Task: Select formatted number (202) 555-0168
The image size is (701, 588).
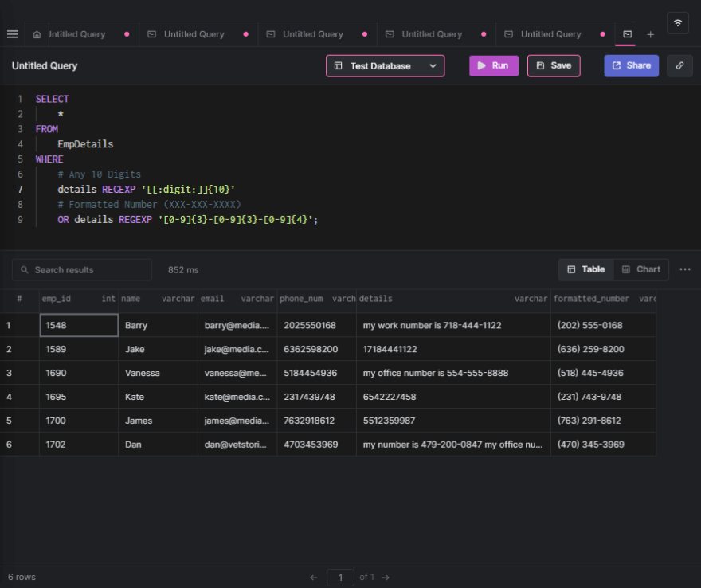Action: (x=604, y=325)
